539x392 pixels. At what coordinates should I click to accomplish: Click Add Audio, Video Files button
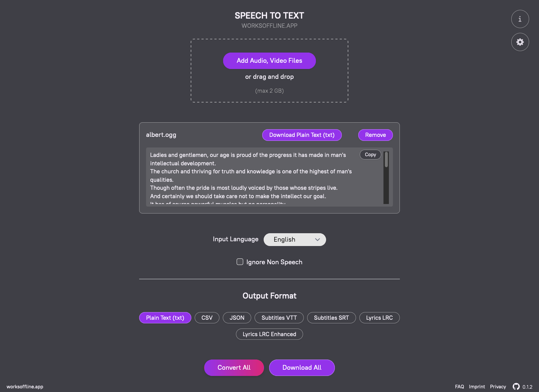coord(269,61)
